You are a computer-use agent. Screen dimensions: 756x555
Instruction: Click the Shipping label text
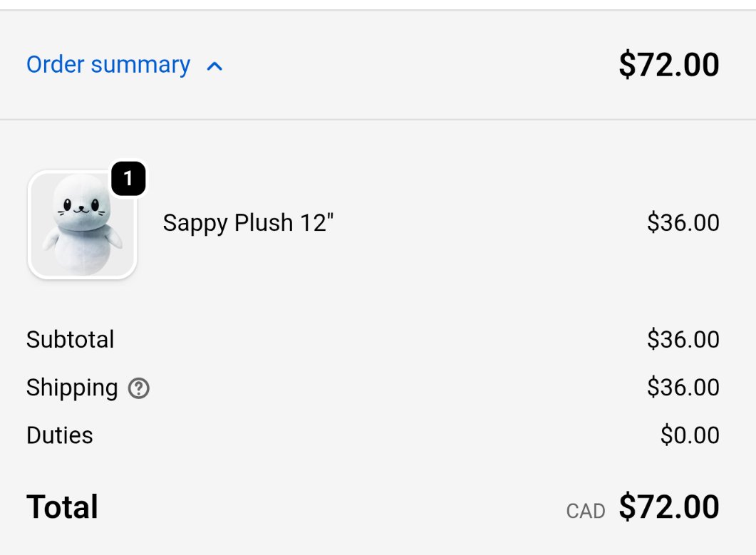point(72,388)
